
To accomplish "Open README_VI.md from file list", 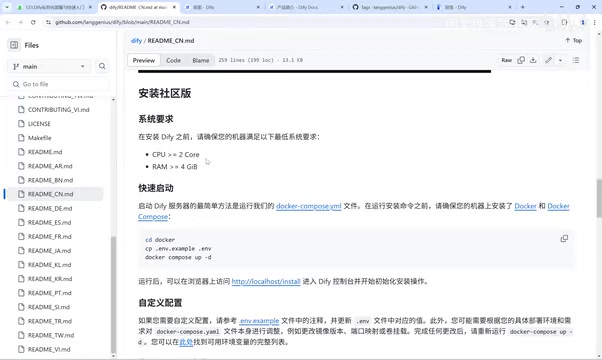I will click(49, 350).
